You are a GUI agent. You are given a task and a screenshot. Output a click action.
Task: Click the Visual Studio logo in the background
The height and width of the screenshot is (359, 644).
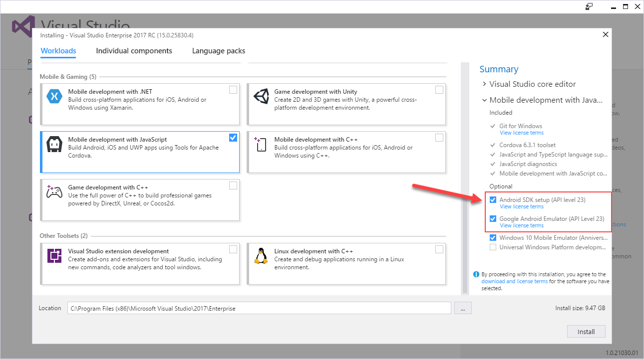(x=23, y=25)
